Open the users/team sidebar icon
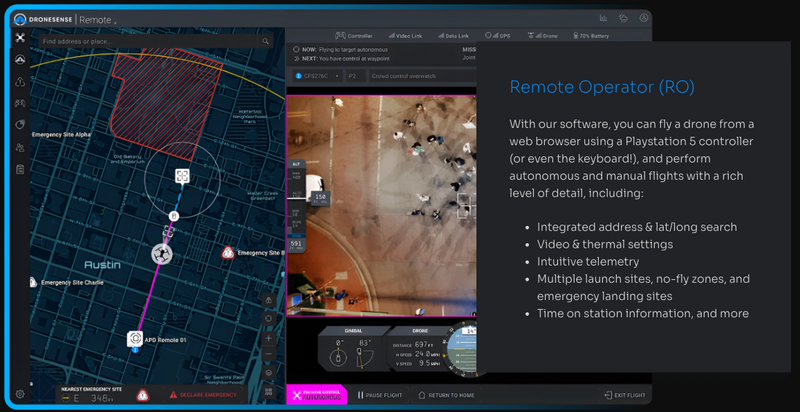This screenshot has width=800, height=412. coord(20,148)
